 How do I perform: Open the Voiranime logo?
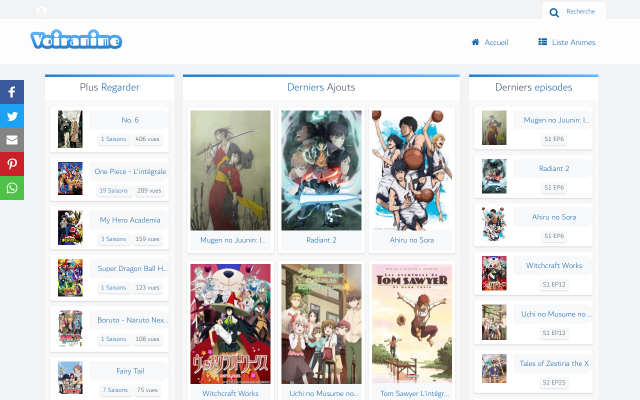[x=76, y=40]
